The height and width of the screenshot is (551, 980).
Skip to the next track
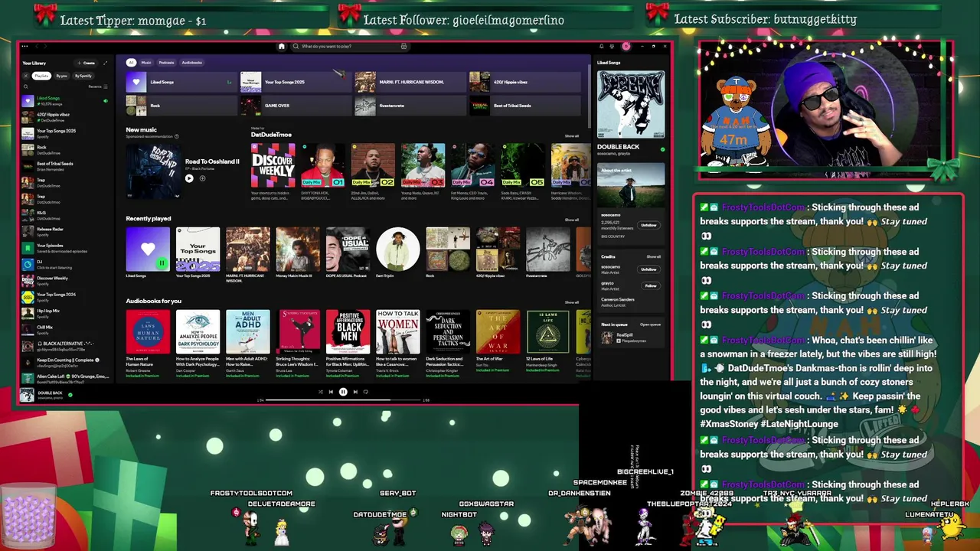[355, 392]
